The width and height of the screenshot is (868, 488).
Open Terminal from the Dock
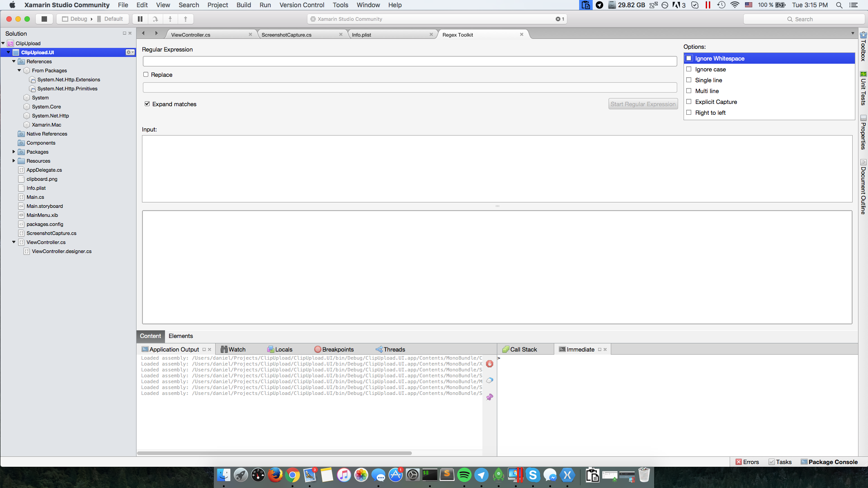click(x=430, y=475)
